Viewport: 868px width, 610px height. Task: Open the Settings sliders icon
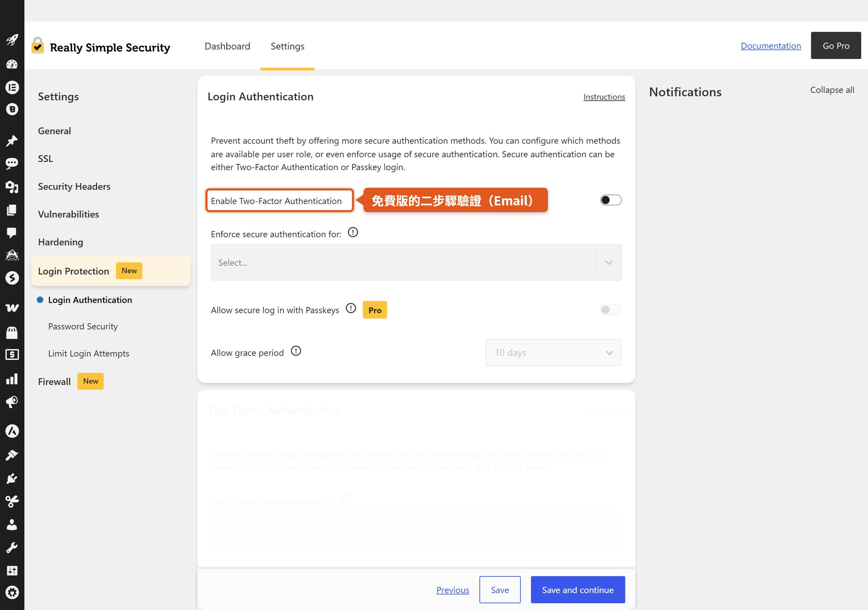tap(12, 570)
